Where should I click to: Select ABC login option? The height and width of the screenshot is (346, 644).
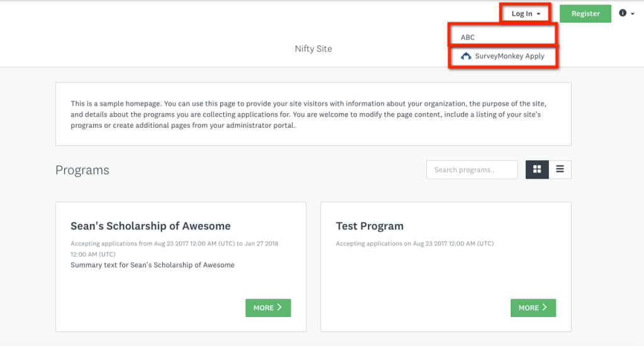pos(502,37)
